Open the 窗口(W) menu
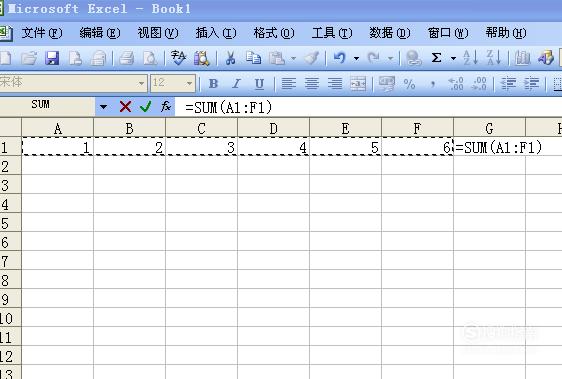The width and height of the screenshot is (562, 379). click(448, 33)
